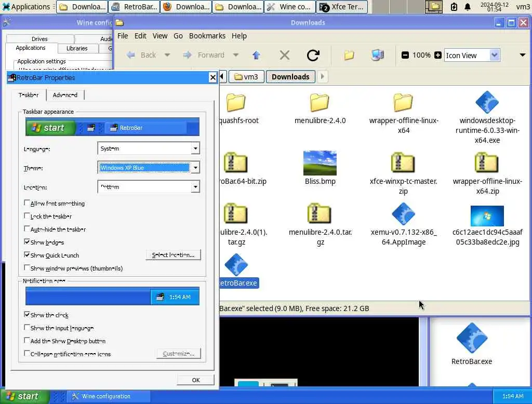The image size is (532, 404).
Task: Enable Show window previews (thumbnails)
Action: pos(27,267)
